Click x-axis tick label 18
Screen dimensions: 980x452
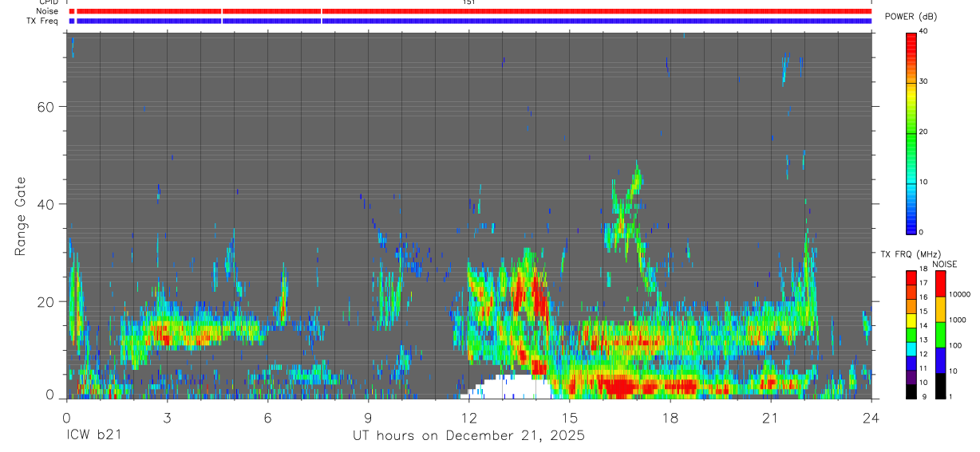click(670, 418)
